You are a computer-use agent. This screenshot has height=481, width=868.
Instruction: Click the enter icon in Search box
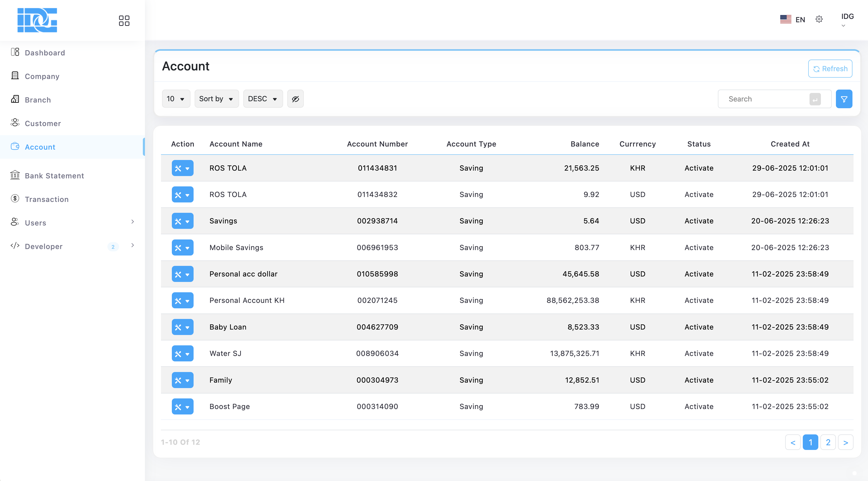coord(815,99)
